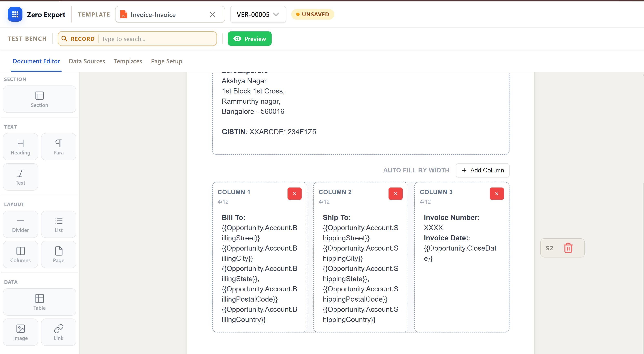Click the Invoice Number: text
The height and width of the screenshot is (354, 644).
pyautogui.click(x=452, y=218)
